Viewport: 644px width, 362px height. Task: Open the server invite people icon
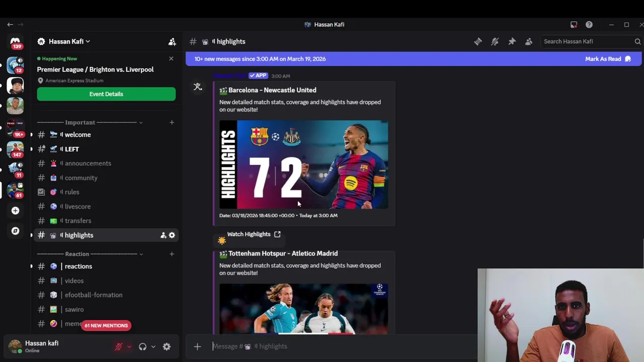[x=172, y=42]
